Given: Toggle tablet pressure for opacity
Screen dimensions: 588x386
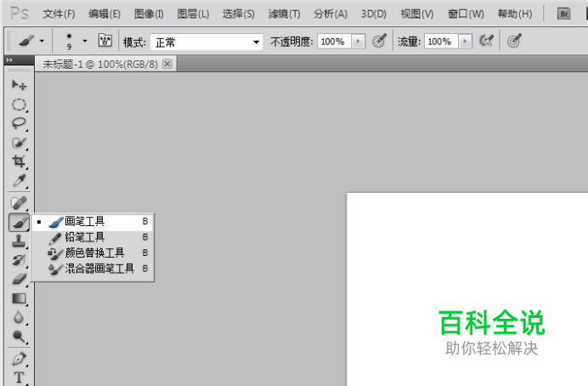Looking at the screenshot, I should [379, 40].
